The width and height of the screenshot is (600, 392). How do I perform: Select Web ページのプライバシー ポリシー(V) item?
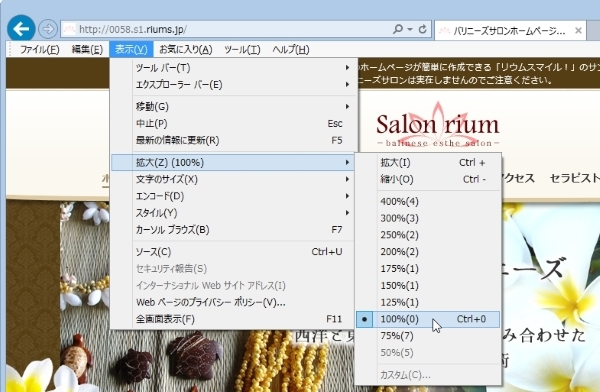(x=234, y=302)
